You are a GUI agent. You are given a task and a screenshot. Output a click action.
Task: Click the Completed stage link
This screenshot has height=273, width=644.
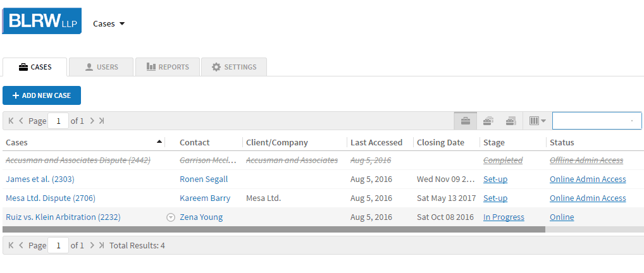coord(503,160)
